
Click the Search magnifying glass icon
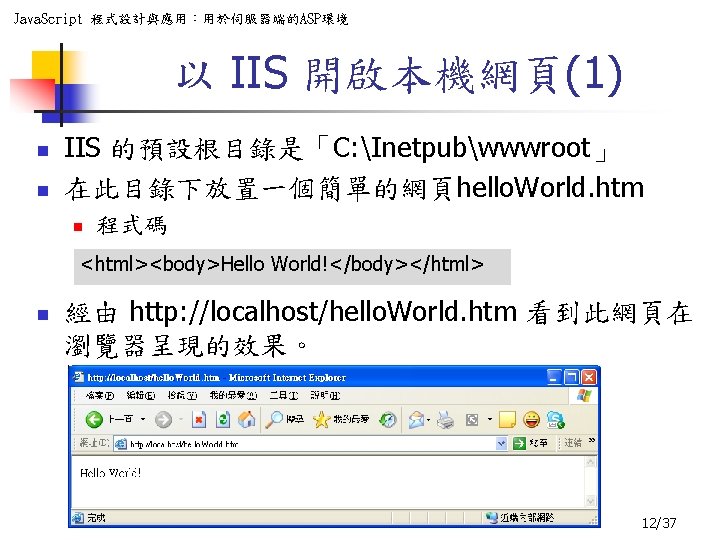(x=275, y=419)
